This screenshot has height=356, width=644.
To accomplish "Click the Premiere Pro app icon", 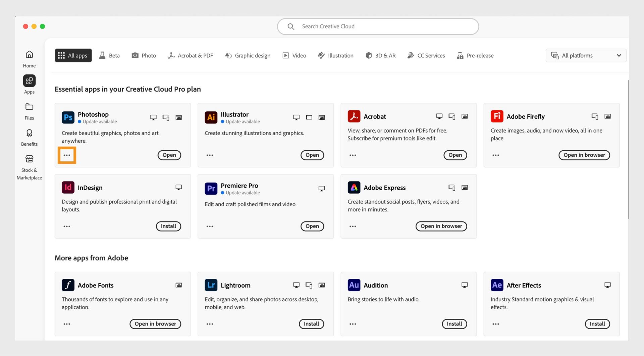I will coord(211,189).
